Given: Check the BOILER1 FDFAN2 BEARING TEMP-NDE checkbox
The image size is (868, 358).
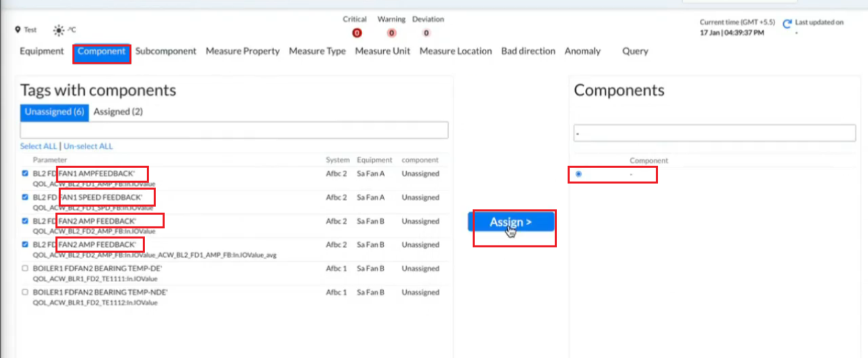Looking at the screenshot, I should (x=25, y=292).
